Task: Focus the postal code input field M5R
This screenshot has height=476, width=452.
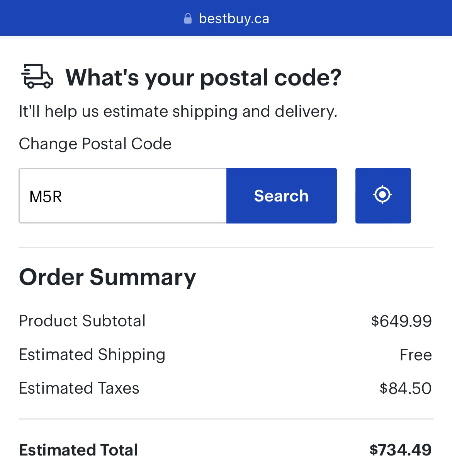Action: pyautogui.click(x=123, y=196)
